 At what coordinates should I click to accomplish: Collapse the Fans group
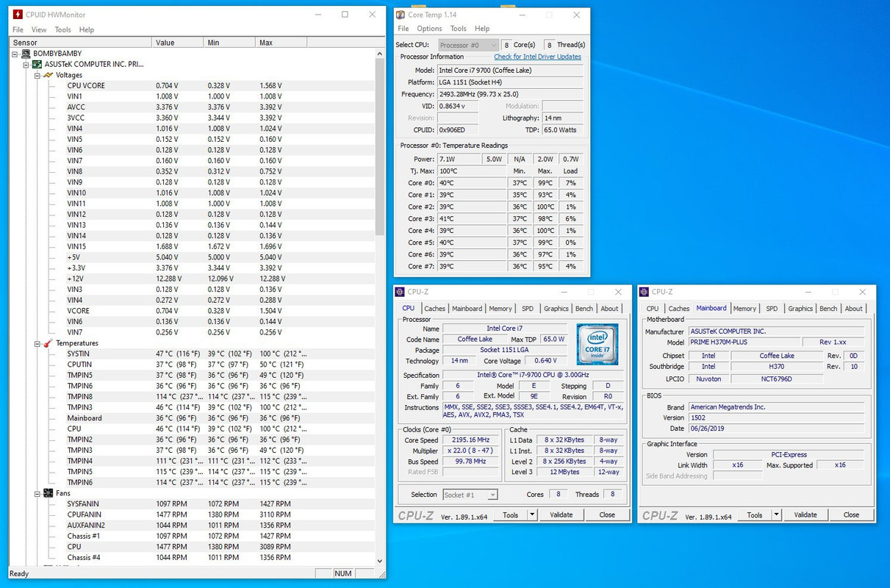click(37, 493)
